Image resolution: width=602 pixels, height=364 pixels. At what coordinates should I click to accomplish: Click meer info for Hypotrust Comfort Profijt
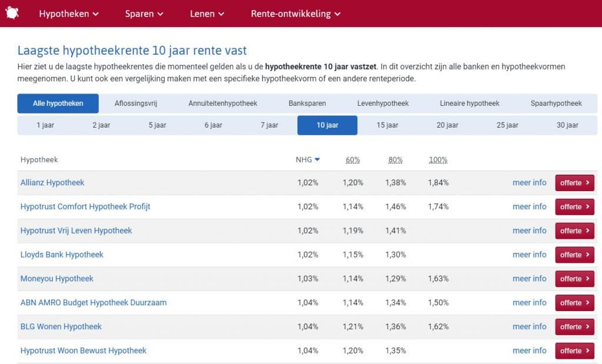530,206
